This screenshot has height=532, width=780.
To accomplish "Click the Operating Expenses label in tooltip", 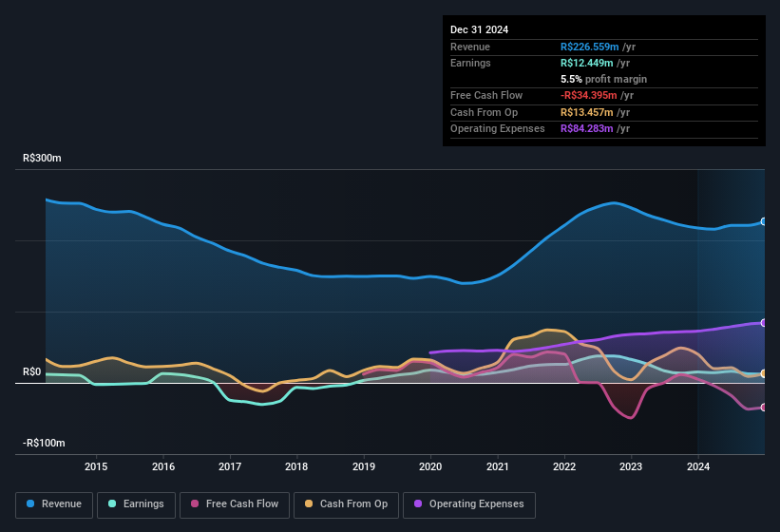I will point(498,128).
